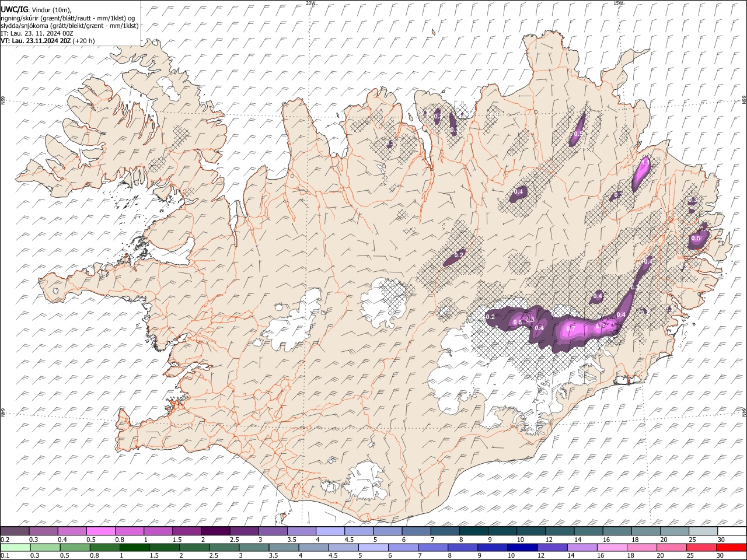The height and width of the screenshot is (560, 747).
Task: Click the "IT: Lau. 23. 11. 2024 00Z" line
Action: point(37,33)
